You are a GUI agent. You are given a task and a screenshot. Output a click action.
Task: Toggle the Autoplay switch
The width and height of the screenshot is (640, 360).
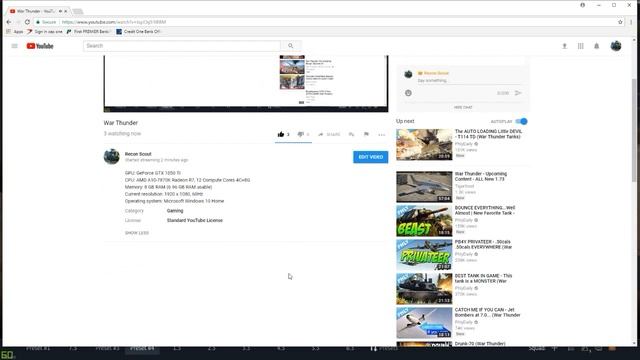click(x=521, y=121)
